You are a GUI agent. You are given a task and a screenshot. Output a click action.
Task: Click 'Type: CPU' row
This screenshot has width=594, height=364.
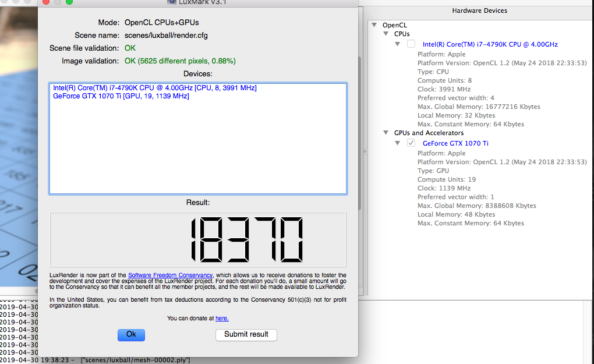tap(433, 72)
